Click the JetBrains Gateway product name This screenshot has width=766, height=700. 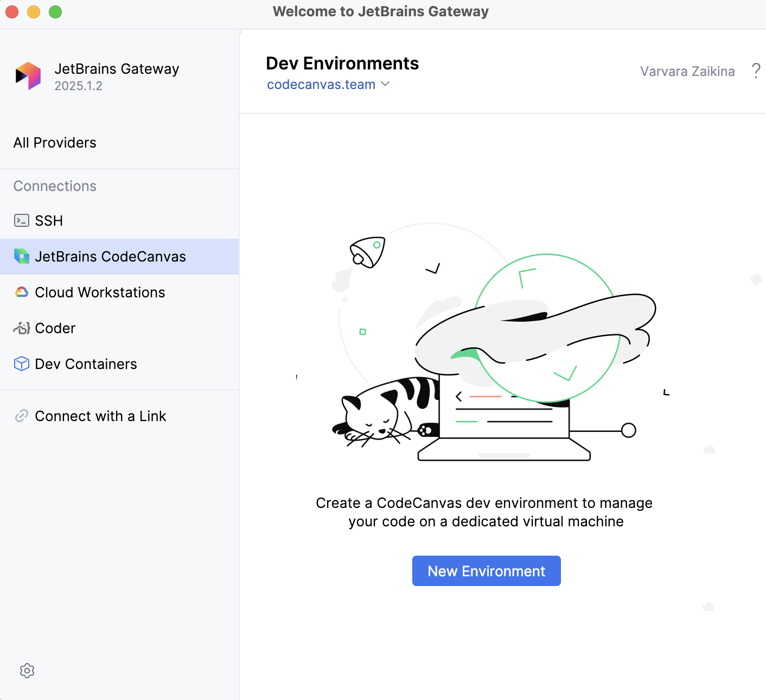click(x=117, y=69)
